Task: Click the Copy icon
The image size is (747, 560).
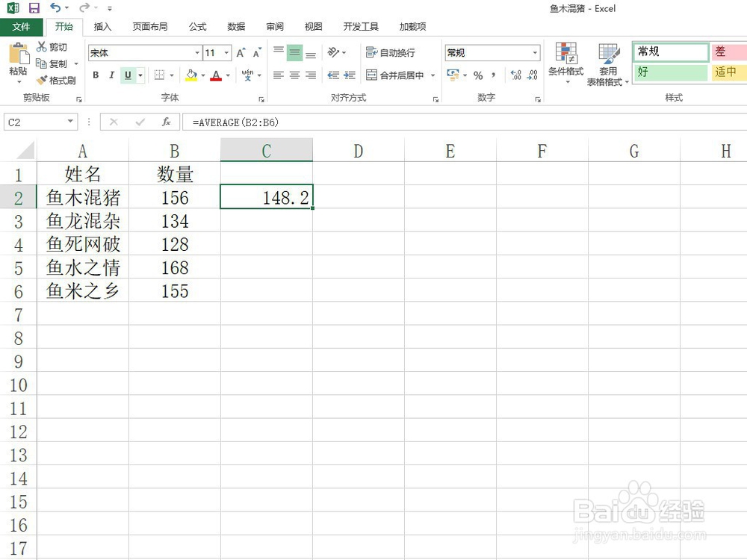Action: click(41, 63)
